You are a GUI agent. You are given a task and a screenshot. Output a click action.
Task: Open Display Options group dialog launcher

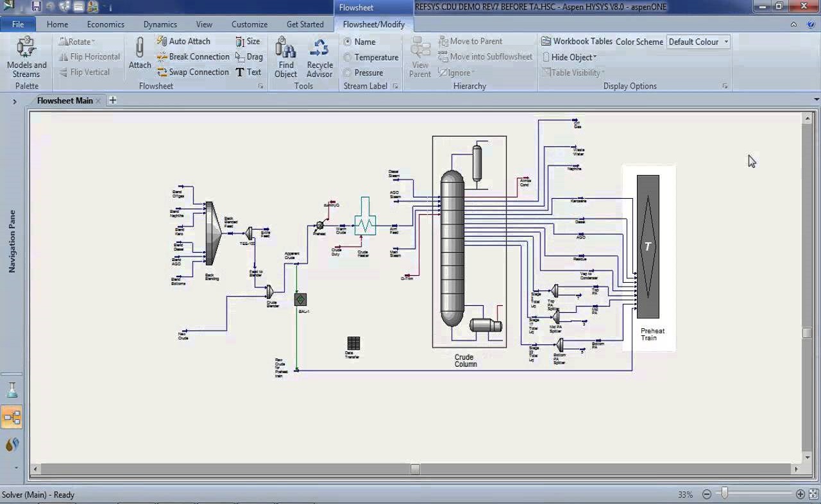725,86
